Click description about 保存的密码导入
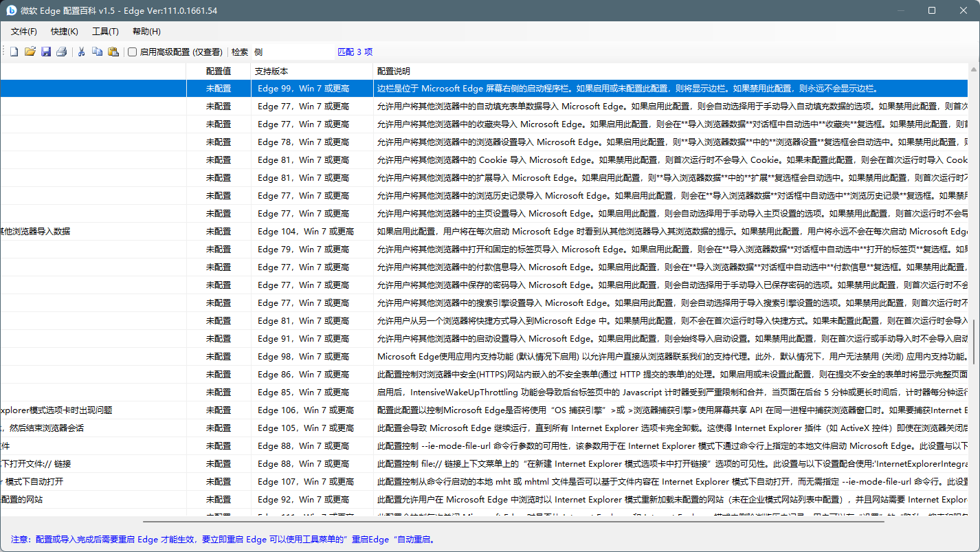Screen dimensions: 980x552 pyautogui.click(x=671, y=285)
